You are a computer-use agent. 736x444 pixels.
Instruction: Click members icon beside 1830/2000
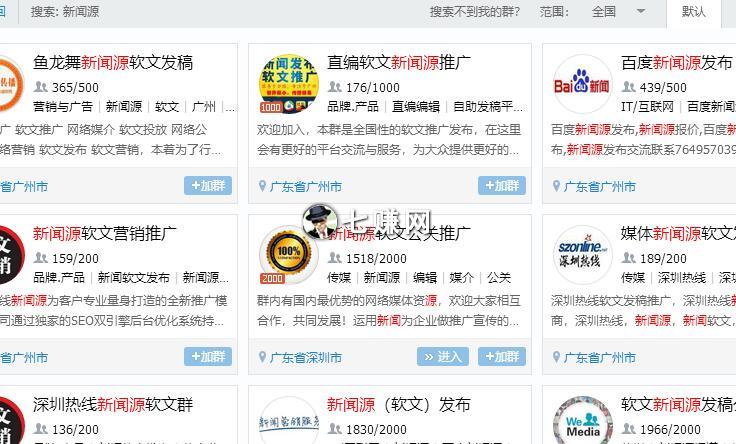coord(335,429)
